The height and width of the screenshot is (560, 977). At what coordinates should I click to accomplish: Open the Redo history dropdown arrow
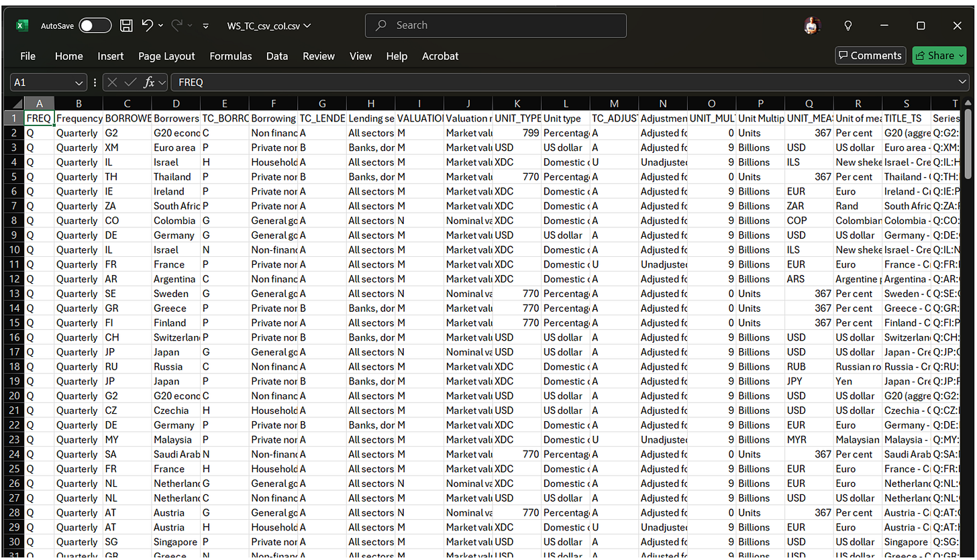pos(191,25)
